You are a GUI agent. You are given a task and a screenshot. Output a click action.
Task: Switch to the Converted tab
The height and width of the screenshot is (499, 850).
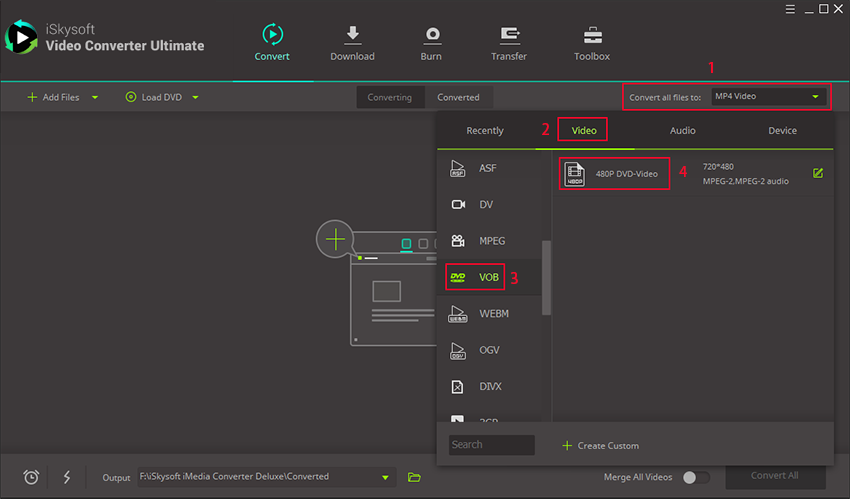[x=459, y=97]
